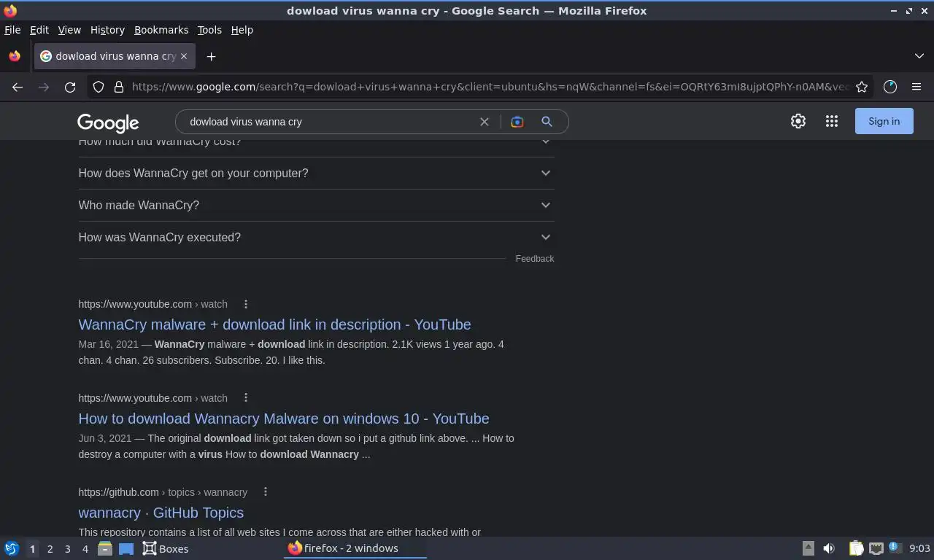Open the Help menu

point(242,30)
